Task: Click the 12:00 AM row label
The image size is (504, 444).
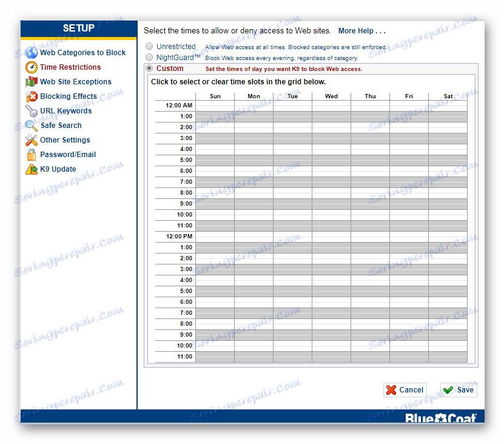Action: click(179, 106)
